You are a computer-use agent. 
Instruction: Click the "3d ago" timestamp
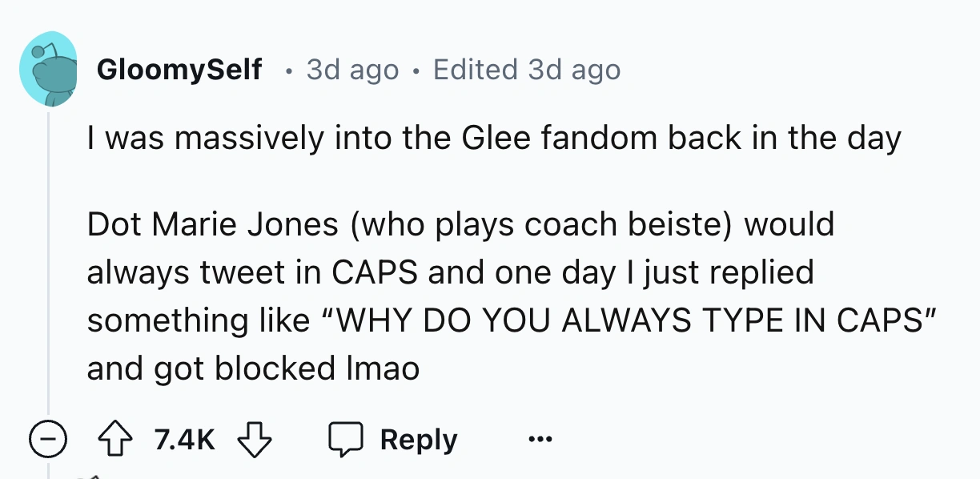click(x=352, y=70)
